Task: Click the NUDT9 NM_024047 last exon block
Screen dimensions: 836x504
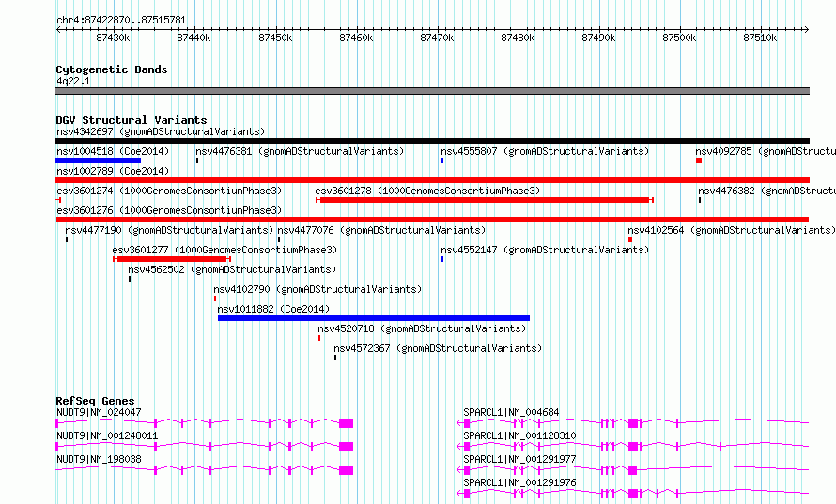Action: pyautogui.click(x=346, y=423)
